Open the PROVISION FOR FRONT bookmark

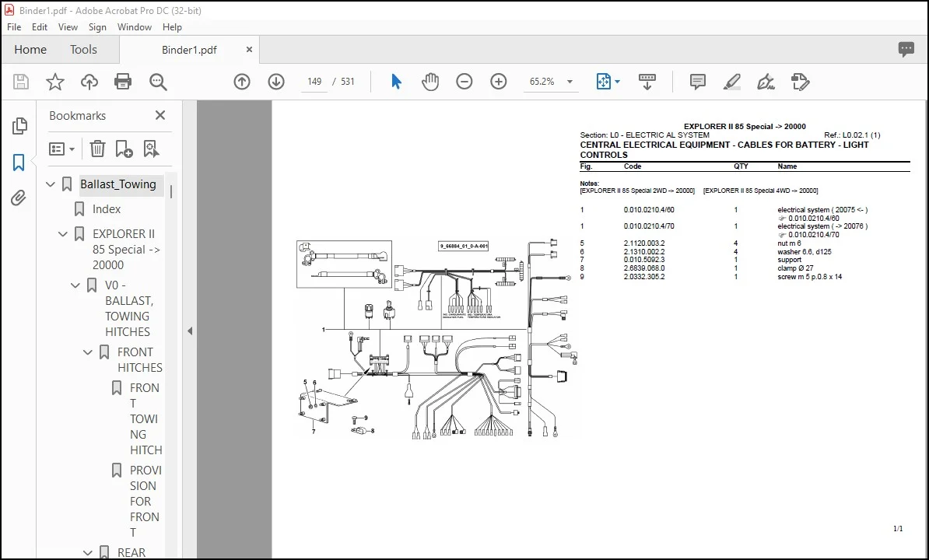pyautogui.click(x=145, y=501)
